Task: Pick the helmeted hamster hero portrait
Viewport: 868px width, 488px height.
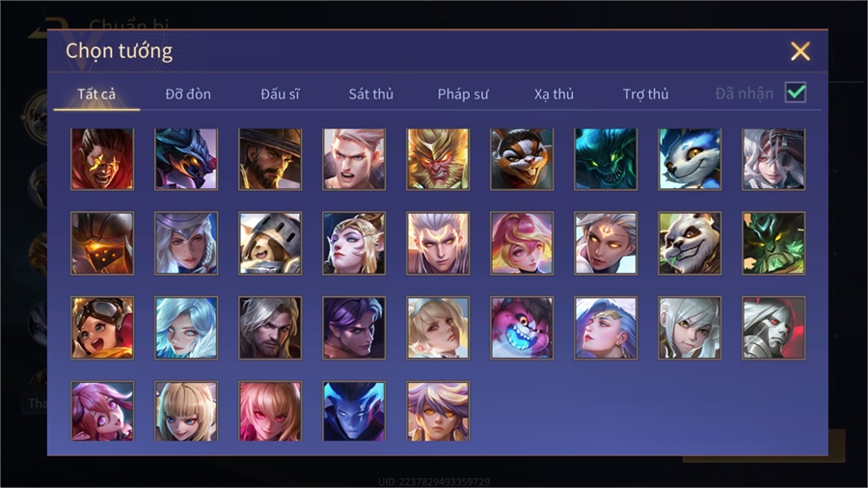Action: tap(270, 243)
